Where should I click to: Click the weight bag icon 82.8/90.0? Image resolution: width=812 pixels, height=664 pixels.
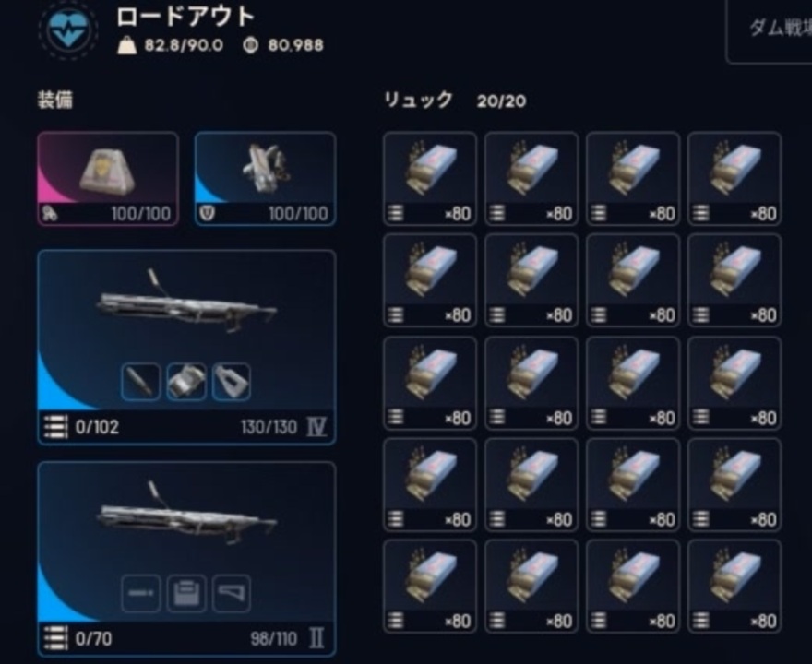pyautogui.click(x=127, y=45)
